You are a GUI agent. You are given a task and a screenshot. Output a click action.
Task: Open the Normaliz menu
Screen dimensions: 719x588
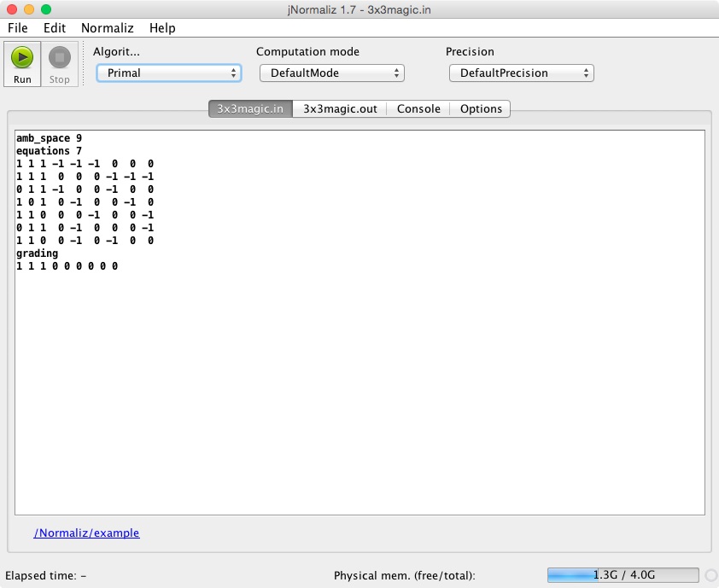[108, 28]
